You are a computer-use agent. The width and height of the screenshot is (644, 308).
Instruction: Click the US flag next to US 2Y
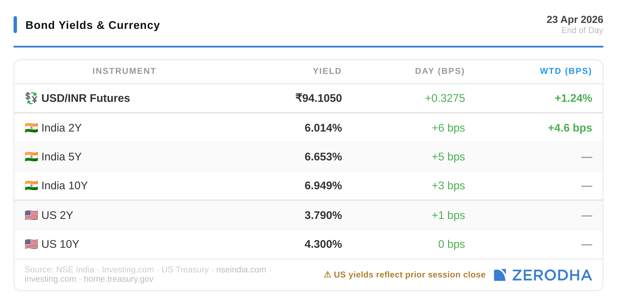tap(31, 215)
